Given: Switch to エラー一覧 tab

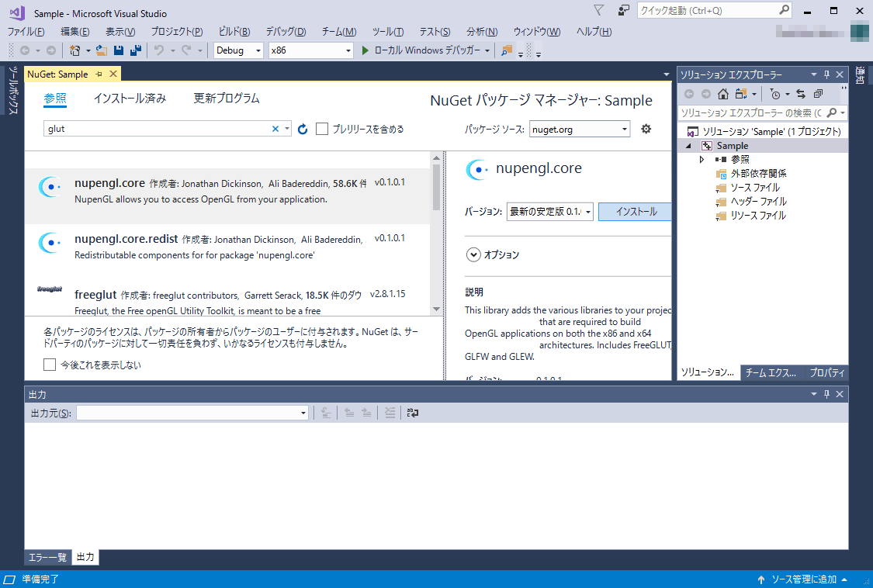Looking at the screenshot, I should click(47, 557).
